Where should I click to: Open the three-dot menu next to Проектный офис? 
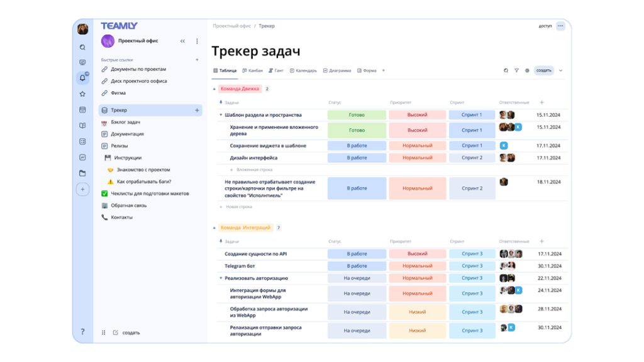pyautogui.click(x=197, y=41)
